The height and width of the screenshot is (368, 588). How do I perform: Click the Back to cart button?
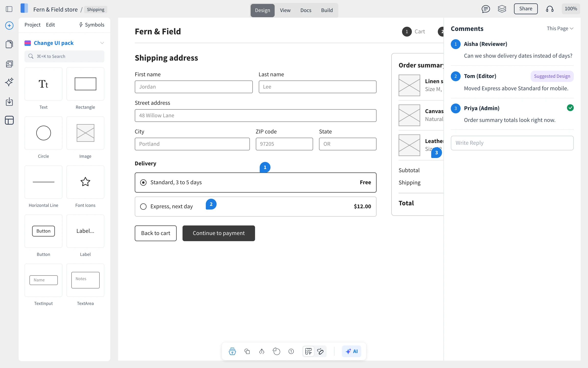click(x=156, y=233)
